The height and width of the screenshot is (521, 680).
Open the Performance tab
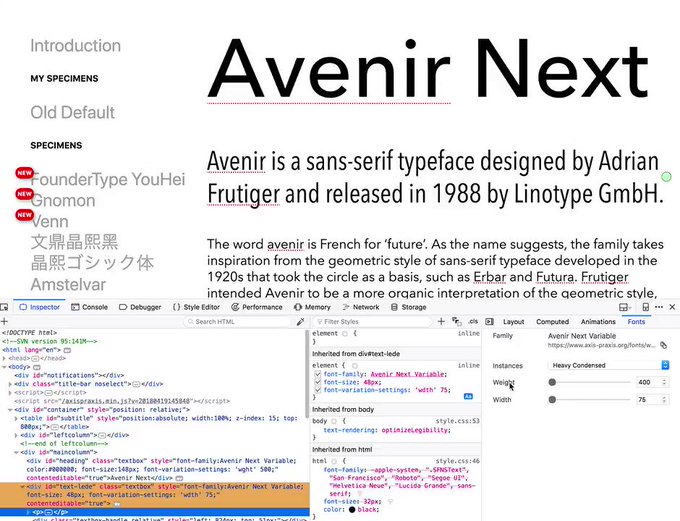(257, 307)
